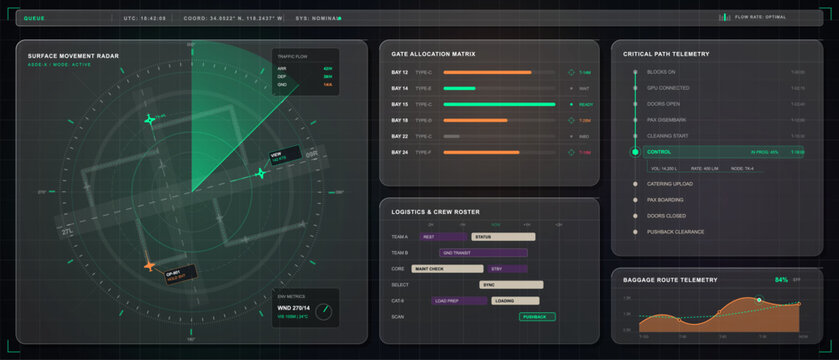This screenshot has width=839, height=360.
Task: Expand the Bay 14 WAIT dropdown arrow
Action: (x=571, y=88)
